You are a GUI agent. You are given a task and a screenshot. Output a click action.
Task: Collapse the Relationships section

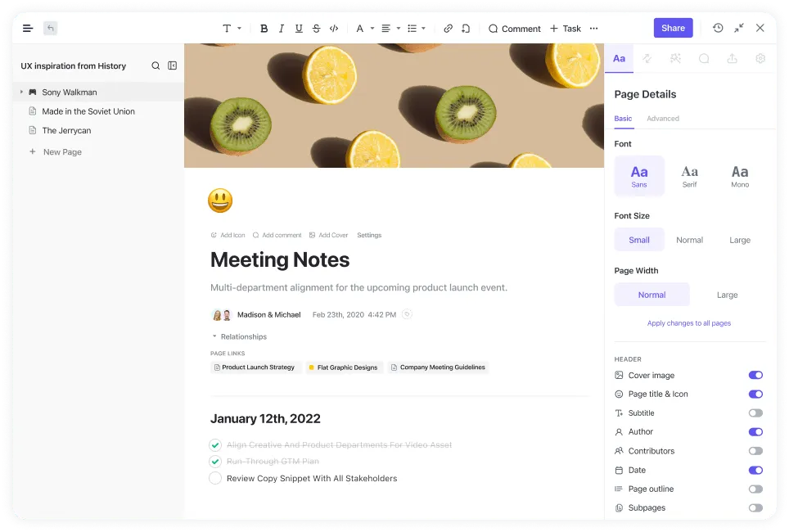[x=215, y=336]
